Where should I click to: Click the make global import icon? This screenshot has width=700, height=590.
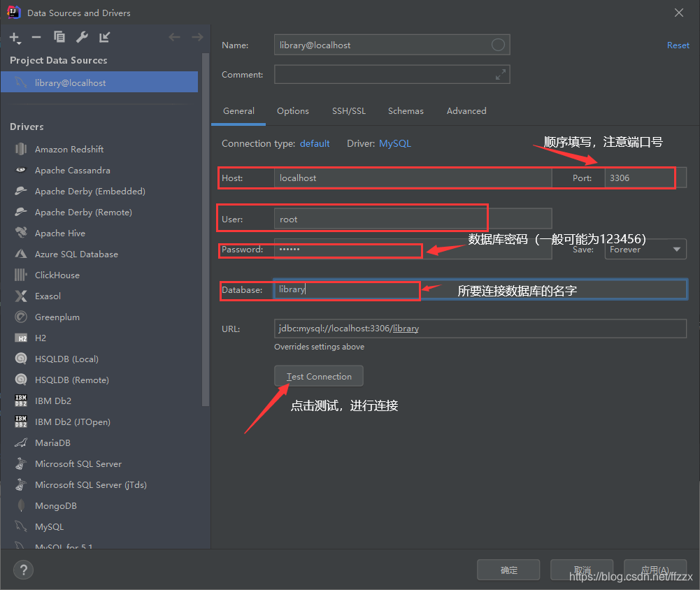(104, 37)
